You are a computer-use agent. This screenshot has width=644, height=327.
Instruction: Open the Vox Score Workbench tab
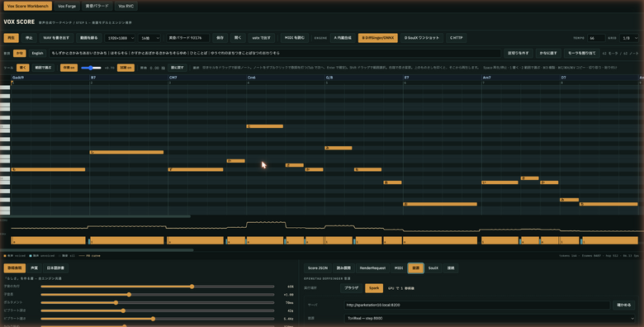click(x=28, y=6)
